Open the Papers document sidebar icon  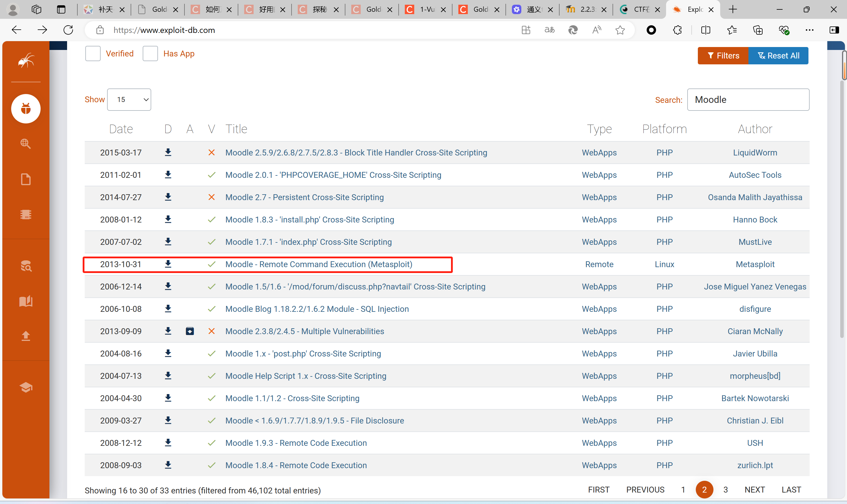pyautogui.click(x=26, y=179)
